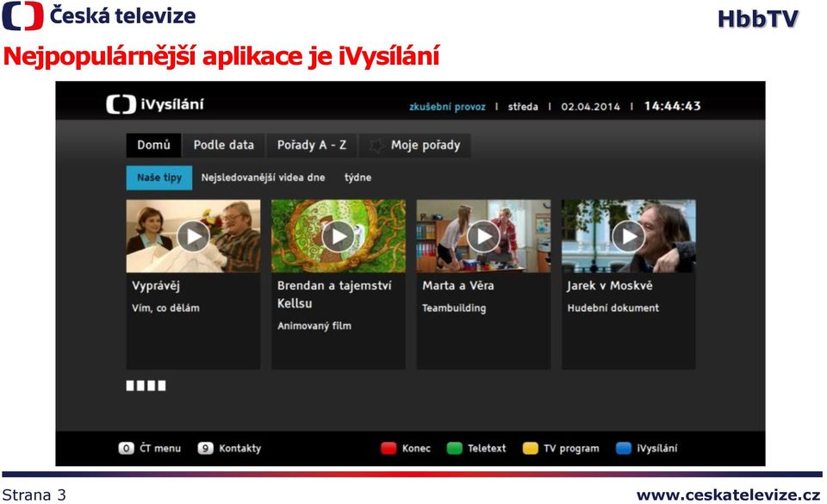
Task: Click the Animovaný film subtitle
Action: 314,326
